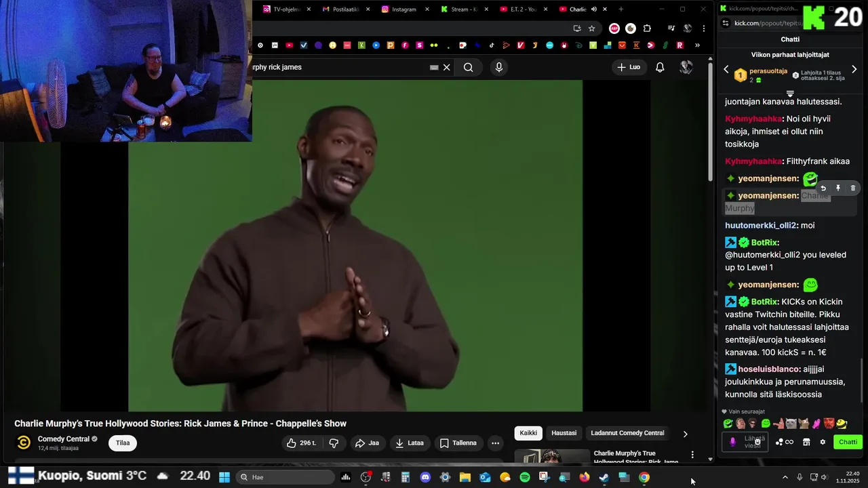Select the Ladannut Comedy Central chip

click(627, 433)
